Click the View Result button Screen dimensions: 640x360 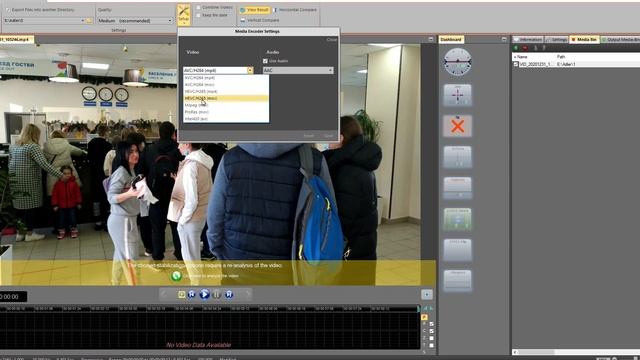pos(255,9)
